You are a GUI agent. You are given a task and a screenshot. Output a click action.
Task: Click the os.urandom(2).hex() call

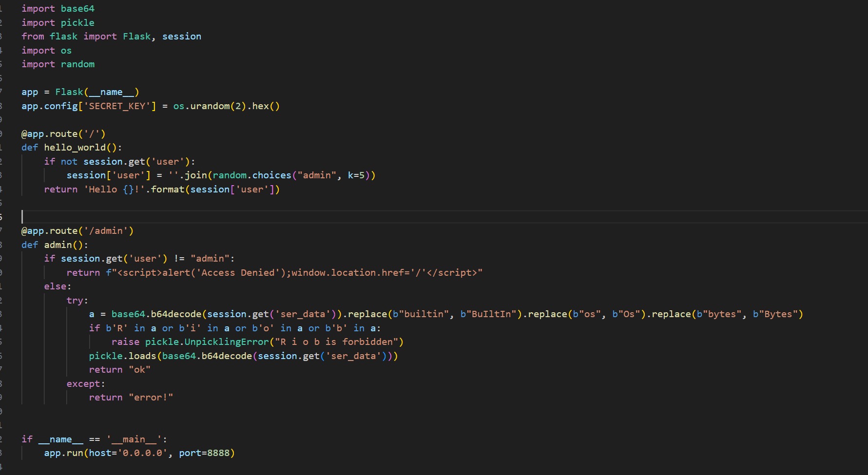coord(227,106)
